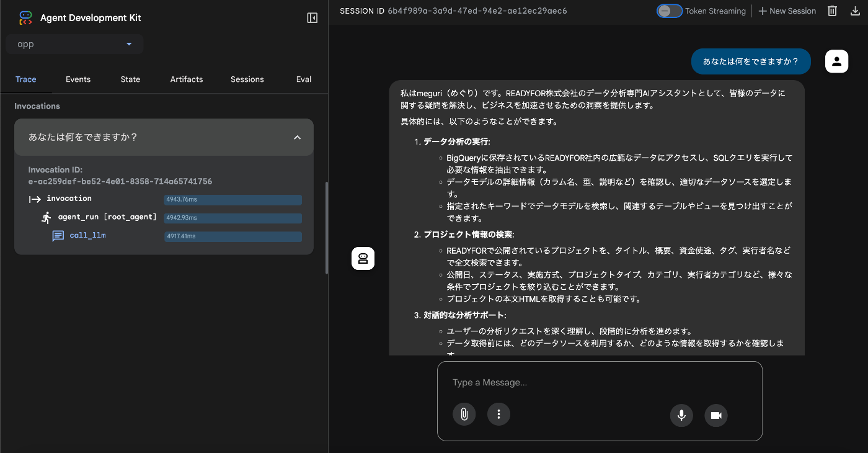The height and width of the screenshot is (453, 868).
Task: Collapse the side panel icon
Action: click(x=312, y=18)
